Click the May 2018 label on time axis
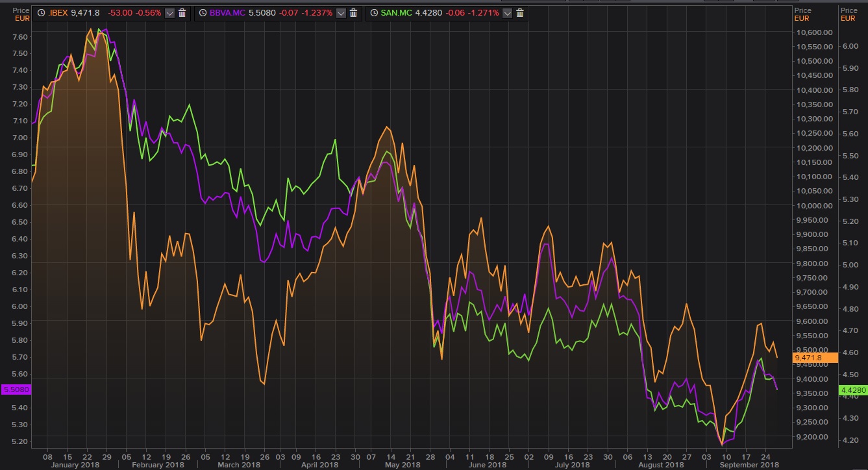Viewport: 868px width, 470px height. [403, 465]
